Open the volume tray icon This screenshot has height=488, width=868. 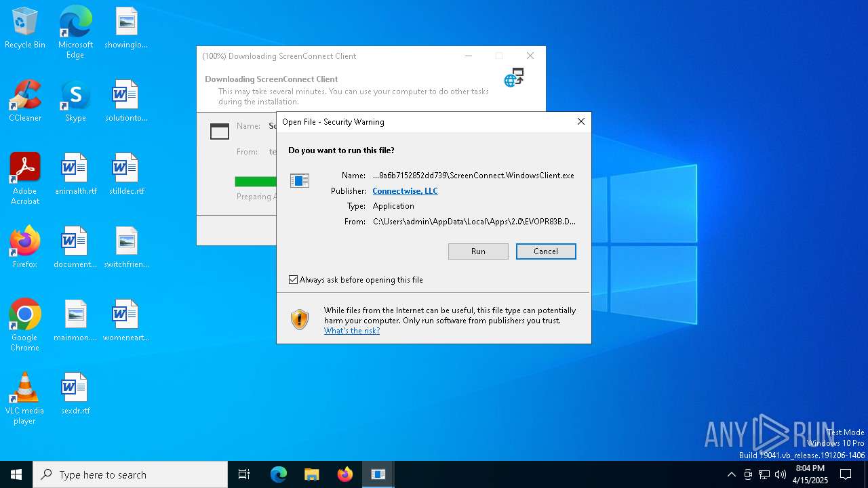point(781,474)
